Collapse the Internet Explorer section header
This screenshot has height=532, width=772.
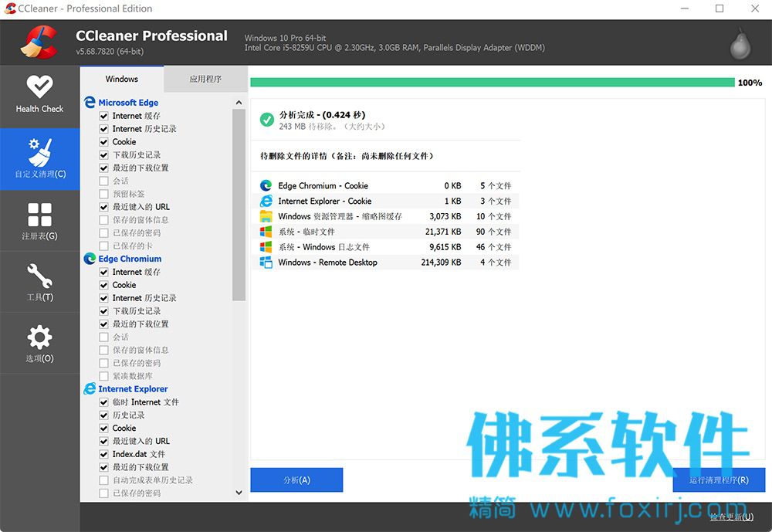point(133,388)
